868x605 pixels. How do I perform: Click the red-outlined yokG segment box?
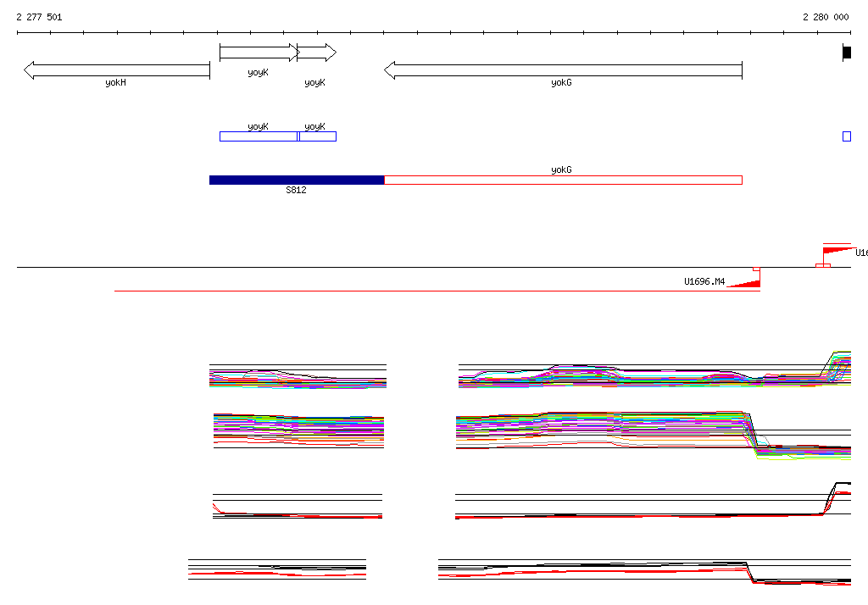(x=563, y=180)
